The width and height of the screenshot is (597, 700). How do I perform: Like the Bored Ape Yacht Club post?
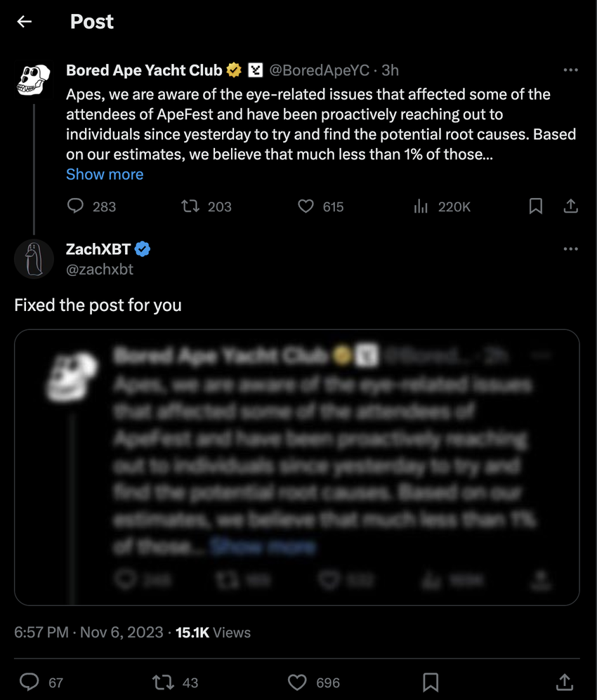(x=306, y=206)
